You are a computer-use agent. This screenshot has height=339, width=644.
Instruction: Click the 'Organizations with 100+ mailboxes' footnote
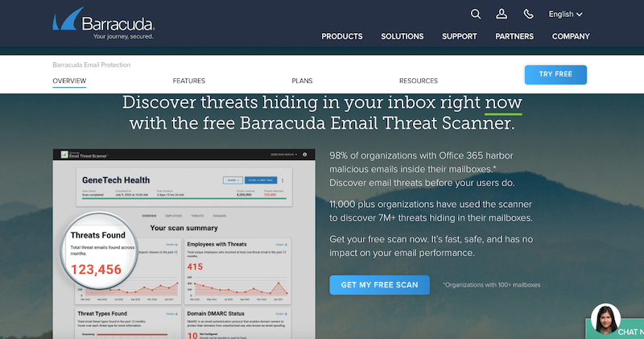[492, 285]
